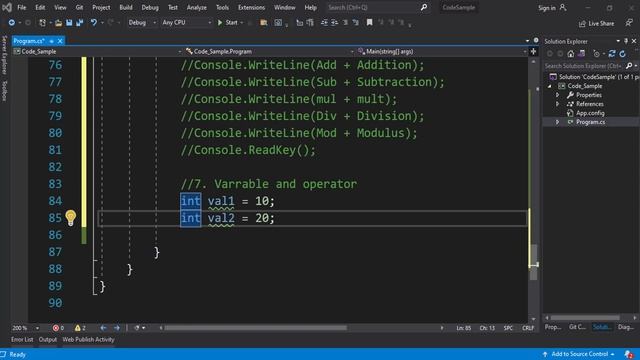This screenshot has width=640, height=360.
Task: Click the increase line indent icon
Action: click(x=334, y=23)
